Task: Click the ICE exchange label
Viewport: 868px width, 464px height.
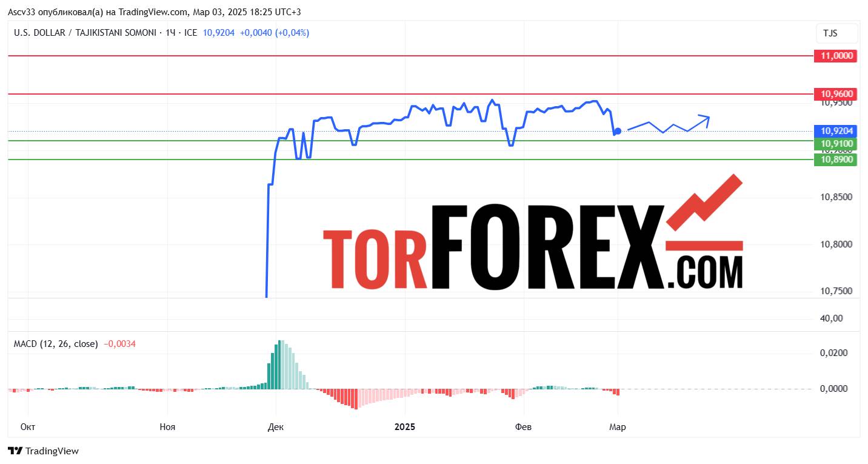Action: pos(190,33)
